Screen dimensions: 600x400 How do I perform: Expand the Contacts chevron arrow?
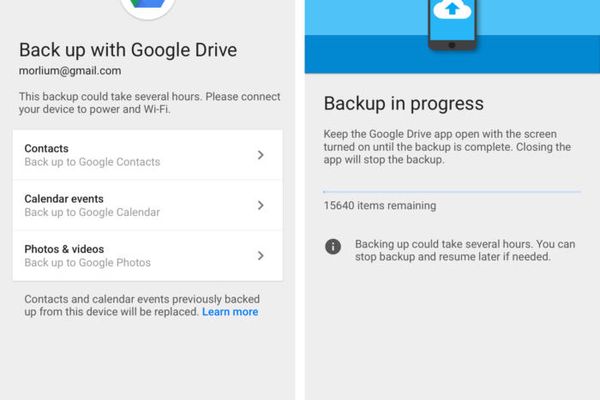pyautogui.click(x=261, y=155)
